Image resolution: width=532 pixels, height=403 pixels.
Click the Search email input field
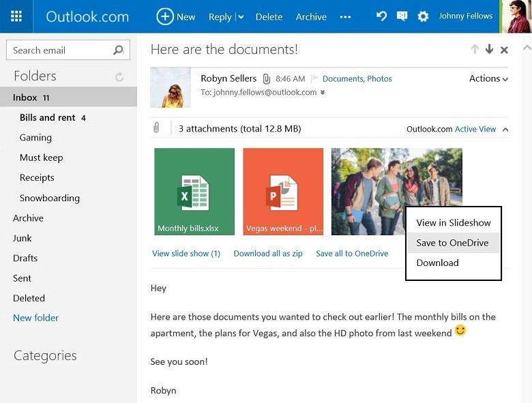59,50
